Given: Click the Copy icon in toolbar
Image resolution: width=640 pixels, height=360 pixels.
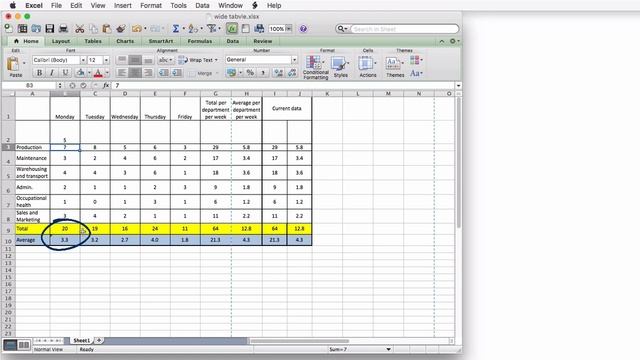Looking at the screenshot, I should point(93,28).
